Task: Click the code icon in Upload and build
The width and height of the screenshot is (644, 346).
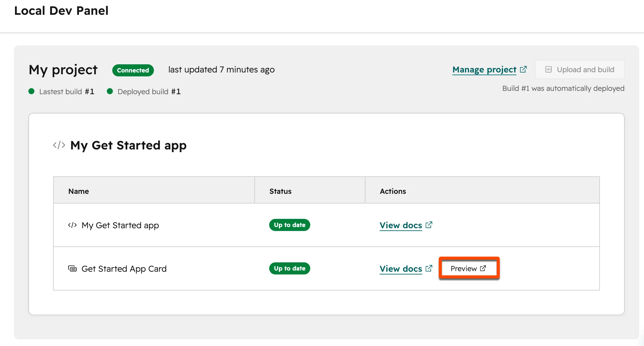Action: pyautogui.click(x=548, y=70)
